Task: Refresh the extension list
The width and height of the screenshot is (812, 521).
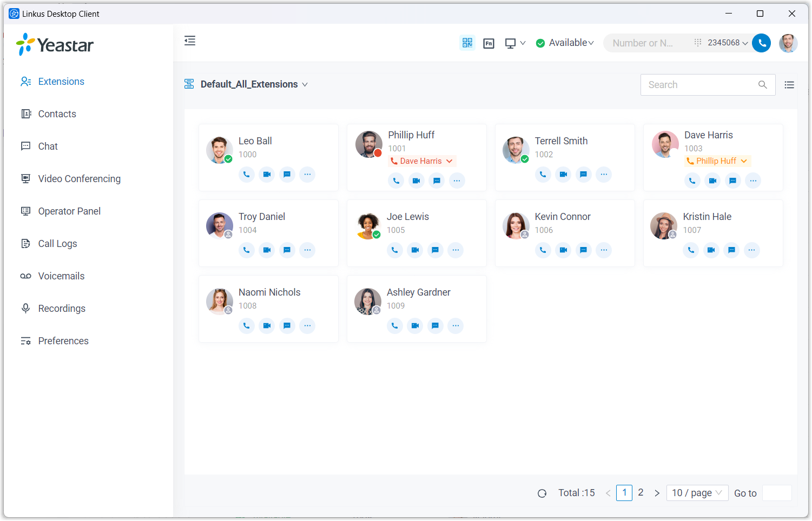Action: [x=542, y=493]
